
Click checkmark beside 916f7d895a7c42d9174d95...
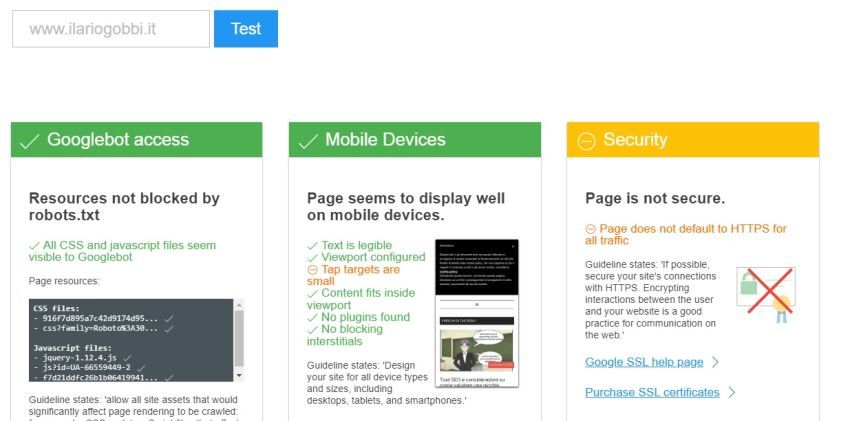(169, 319)
